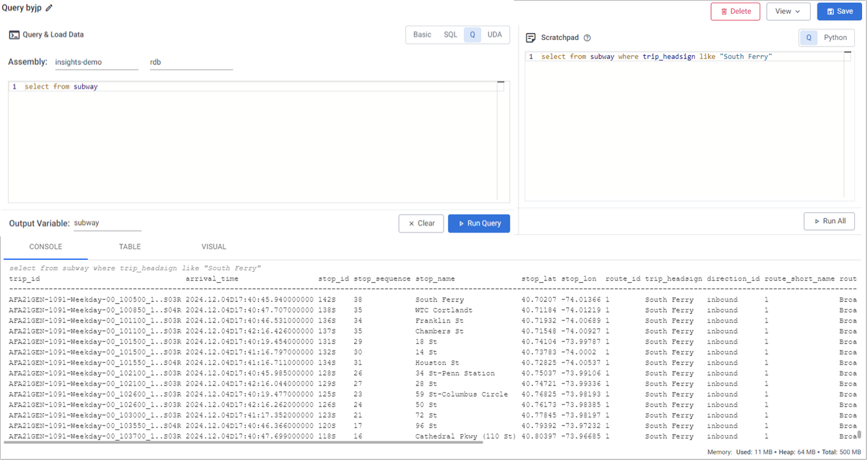Edit the Output Variable subway field

pos(107,223)
